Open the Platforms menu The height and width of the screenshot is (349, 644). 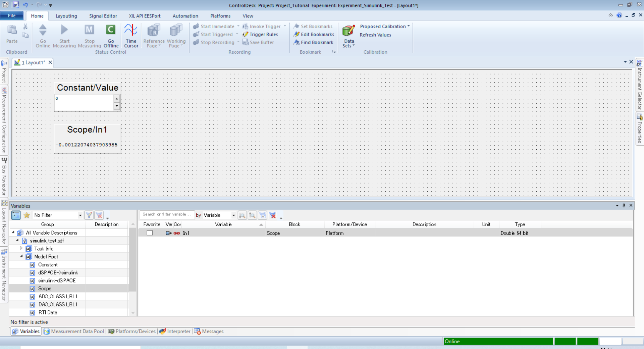click(220, 16)
